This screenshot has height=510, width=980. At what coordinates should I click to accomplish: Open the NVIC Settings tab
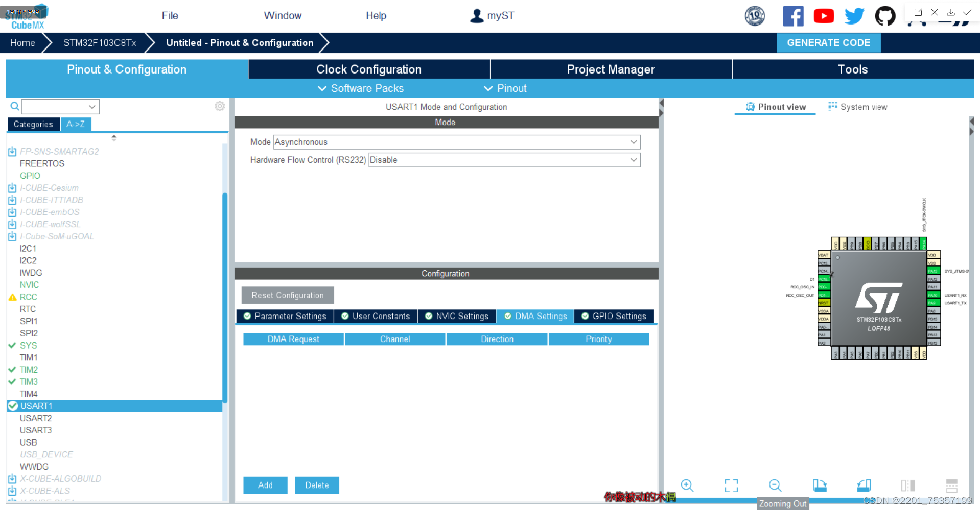[x=457, y=316]
